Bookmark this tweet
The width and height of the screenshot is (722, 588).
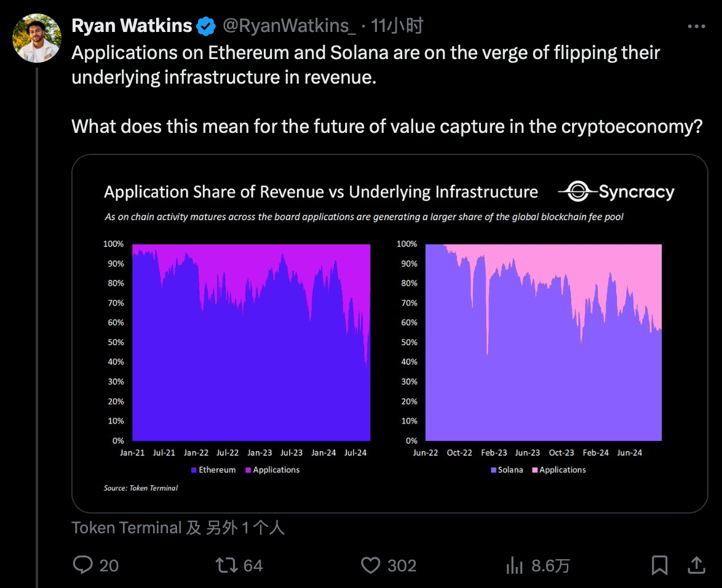[660, 565]
